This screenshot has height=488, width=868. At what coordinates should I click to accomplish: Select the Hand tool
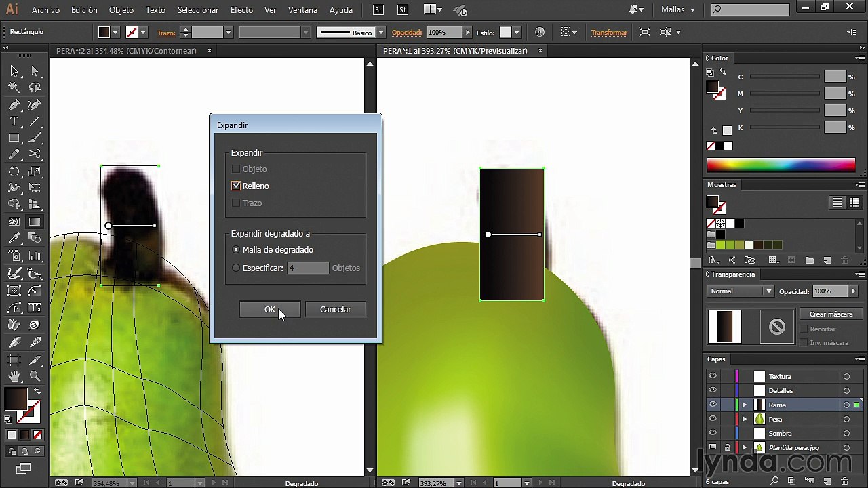click(x=14, y=376)
